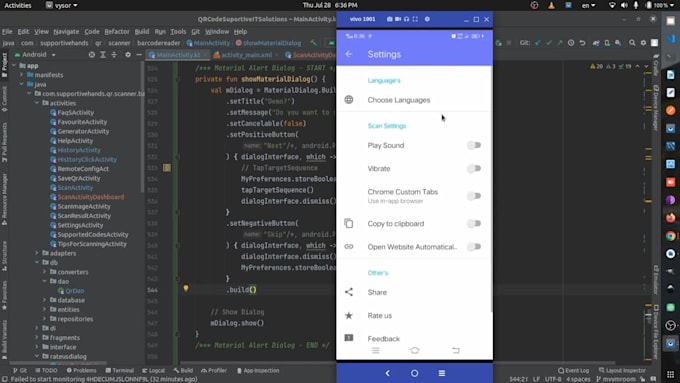Image resolution: width=680 pixels, height=383 pixels.
Task: Toggle Vysor fullscreen icon
Action: pos(415,19)
